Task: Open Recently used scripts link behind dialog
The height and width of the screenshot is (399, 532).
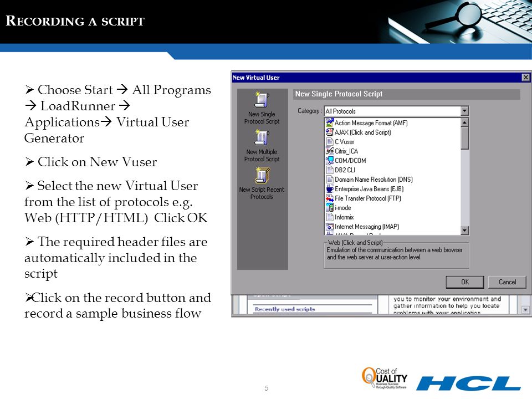Action: (285, 309)
